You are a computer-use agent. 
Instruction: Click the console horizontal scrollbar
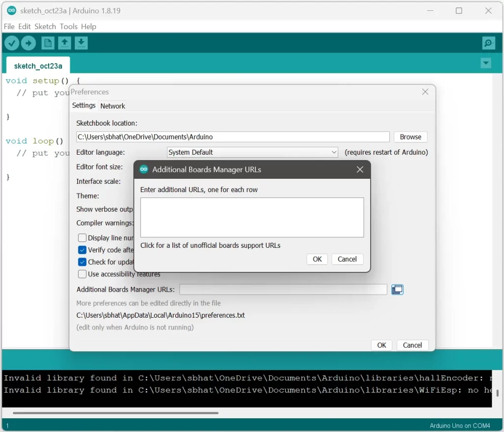coord(116,413)
